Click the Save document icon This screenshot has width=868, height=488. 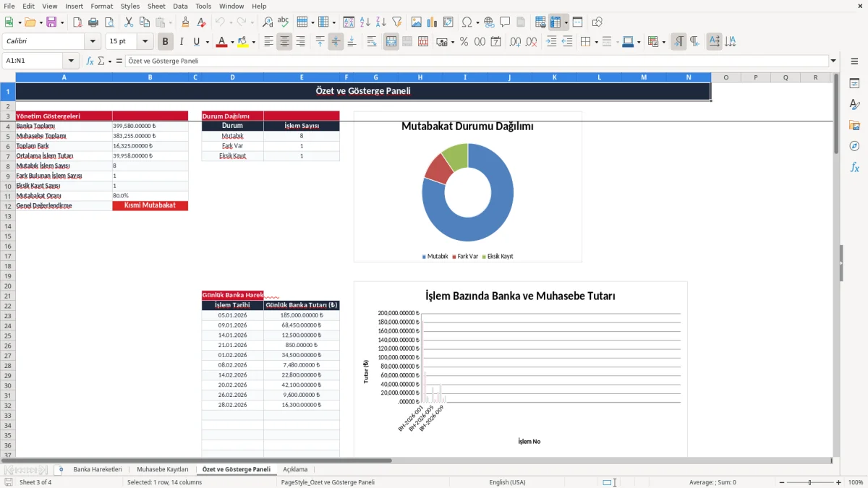coord(51,22)
